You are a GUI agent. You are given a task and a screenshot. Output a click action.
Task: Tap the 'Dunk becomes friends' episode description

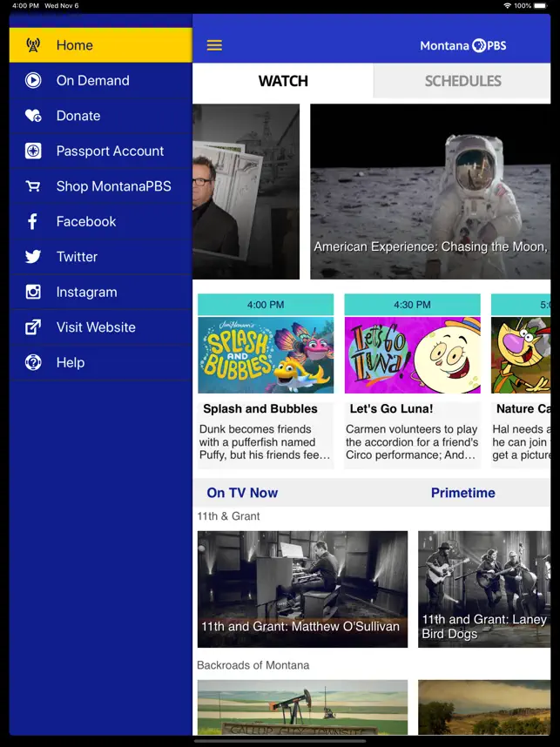265,442
